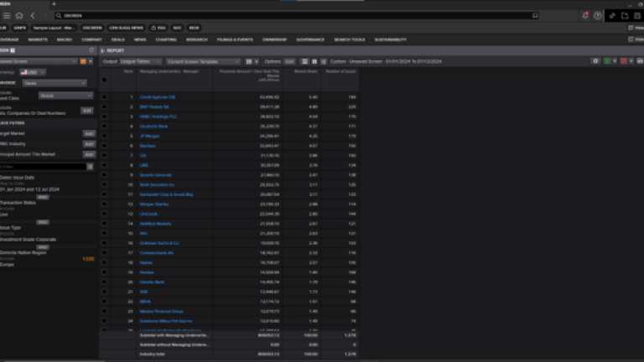Go to the Home icon

point(18,15)
